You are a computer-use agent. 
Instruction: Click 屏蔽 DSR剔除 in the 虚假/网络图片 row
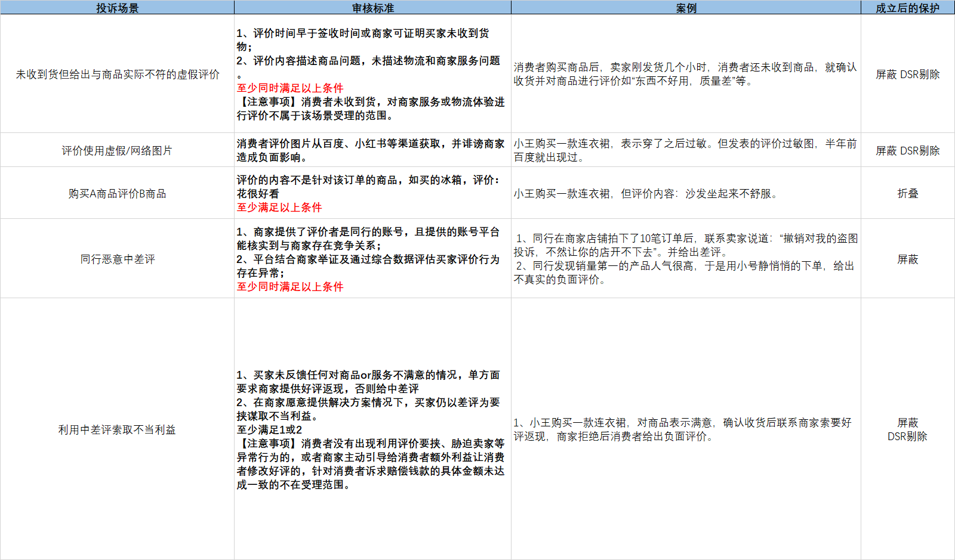pyautogui.click(x=908, y=150)
